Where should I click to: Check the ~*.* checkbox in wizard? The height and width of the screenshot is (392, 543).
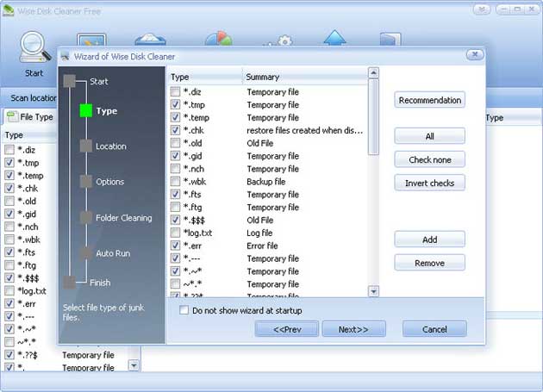pos(175,283)
